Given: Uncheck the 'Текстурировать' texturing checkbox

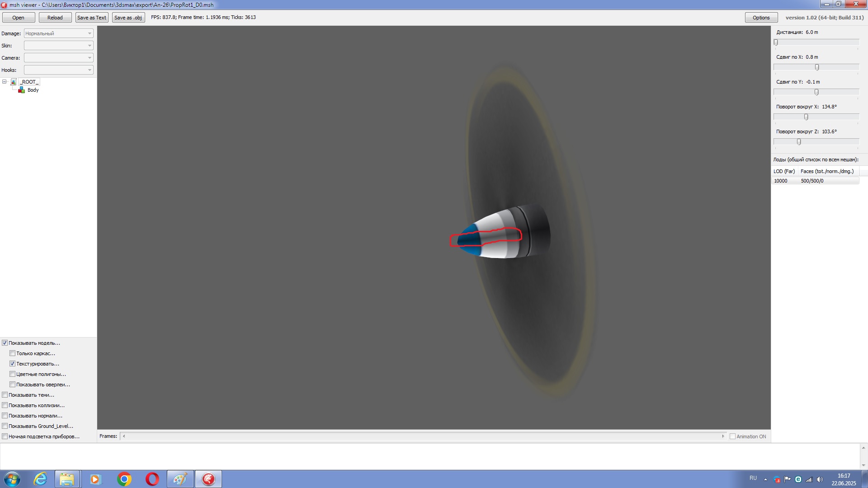Looking at the screenshot, I should click(13, 364).
